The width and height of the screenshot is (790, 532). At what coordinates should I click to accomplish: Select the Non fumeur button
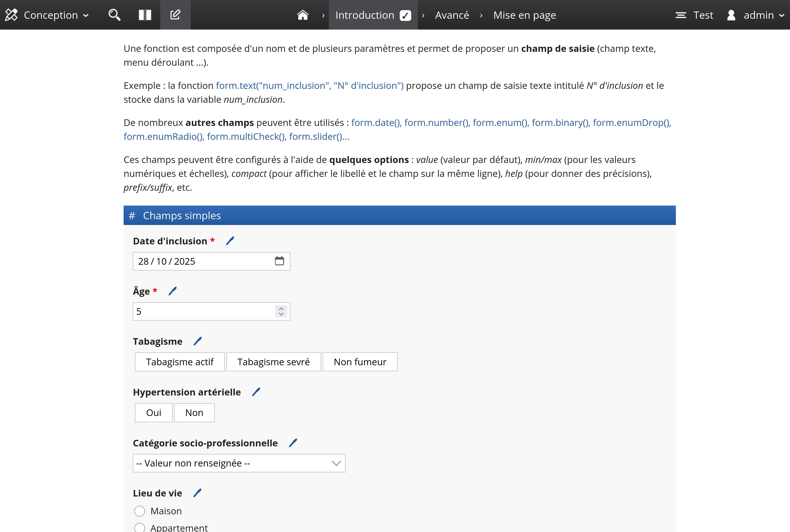click(360, 362)
